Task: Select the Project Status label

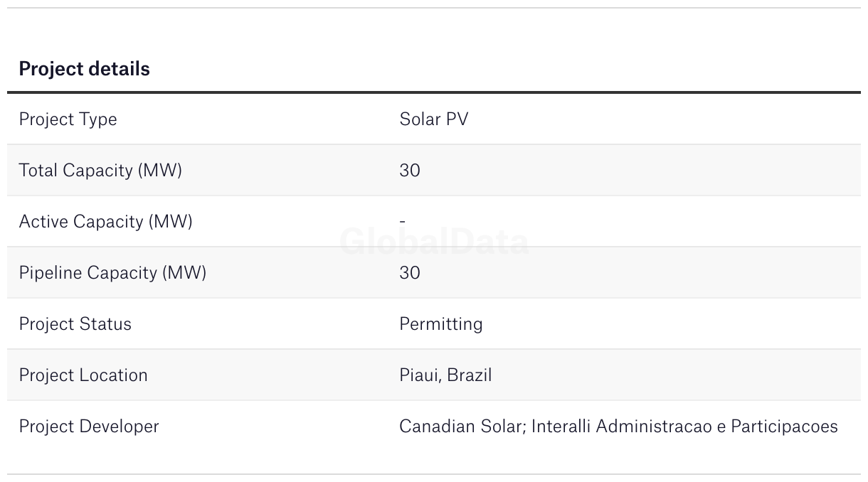Action: click(x=75, y=324)
